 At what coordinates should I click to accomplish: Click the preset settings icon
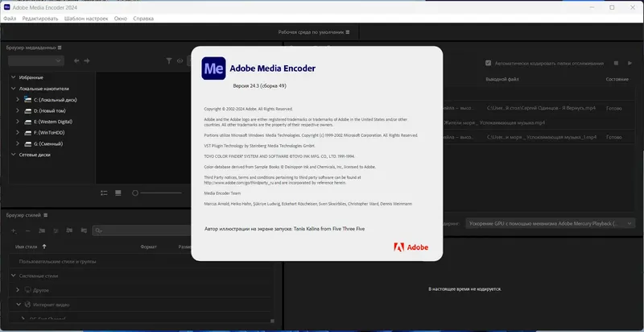click(56, 231)
